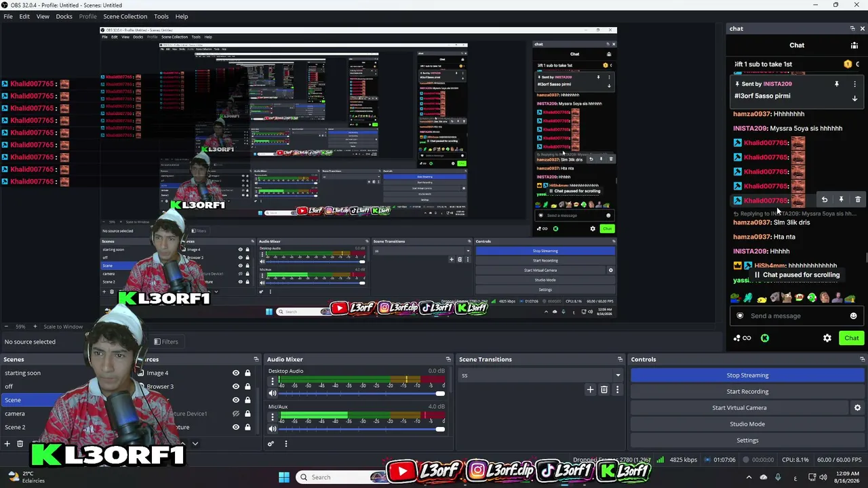Undock the Scene Transitions panel
The width and height of the screenshot is (868, 488).
click(620, 359)
